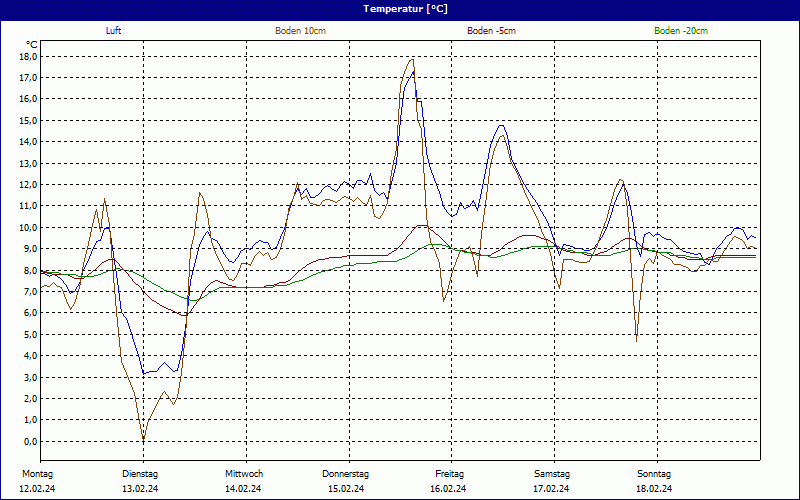Screen dimensions: 800x500
Task: Click the brown curve peak near 18°C on Thursday
Action: click(412, 59)
